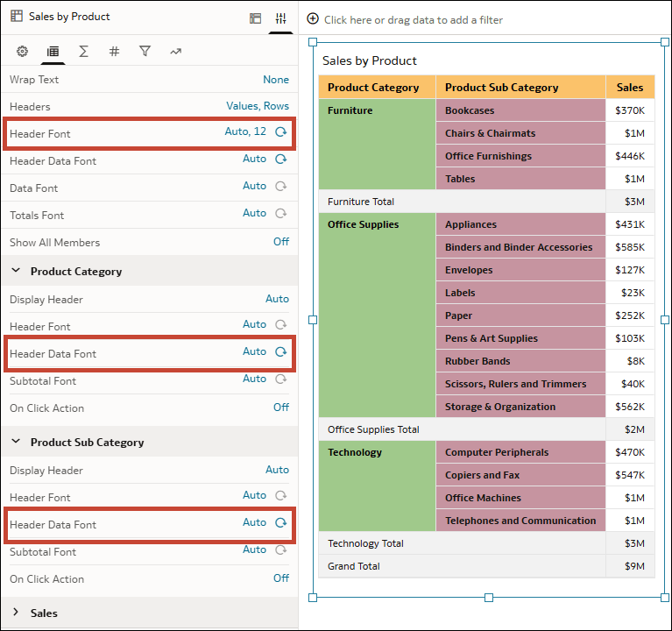Reset the top Header Font Auto, 12 setting
The height and width of the screenshot is (631, 672).
281,132
